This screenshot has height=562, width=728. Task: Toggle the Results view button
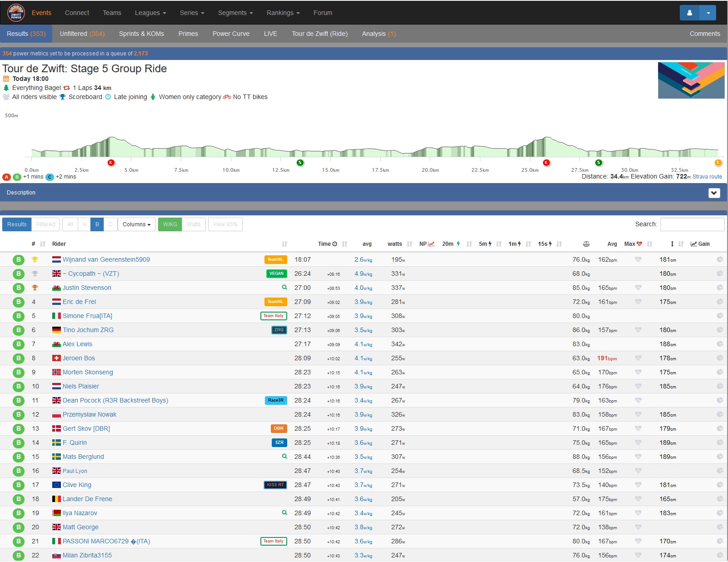pyautogui.click(x=17, y=224)
